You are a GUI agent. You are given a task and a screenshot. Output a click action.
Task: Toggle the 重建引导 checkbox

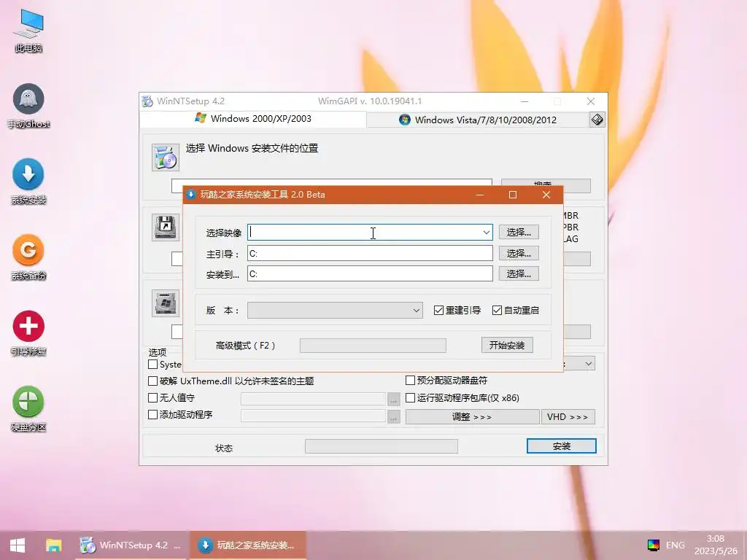point(438,311)
